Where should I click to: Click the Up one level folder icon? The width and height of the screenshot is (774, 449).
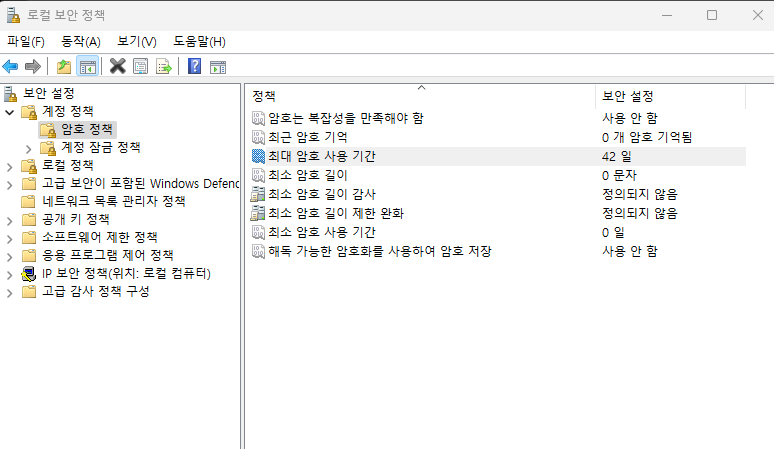pyautogui.click(x=64, y=66)
